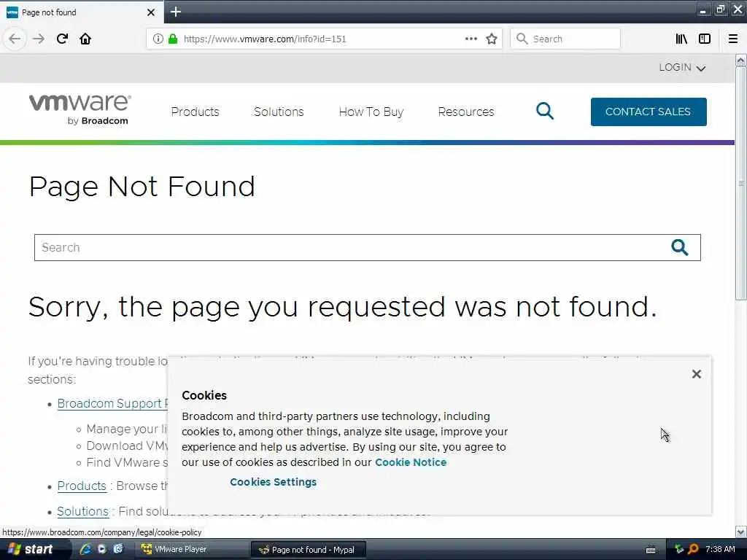Click the CONTACT SALES button
The image size is (747, 560).
(x=649, y=112)
